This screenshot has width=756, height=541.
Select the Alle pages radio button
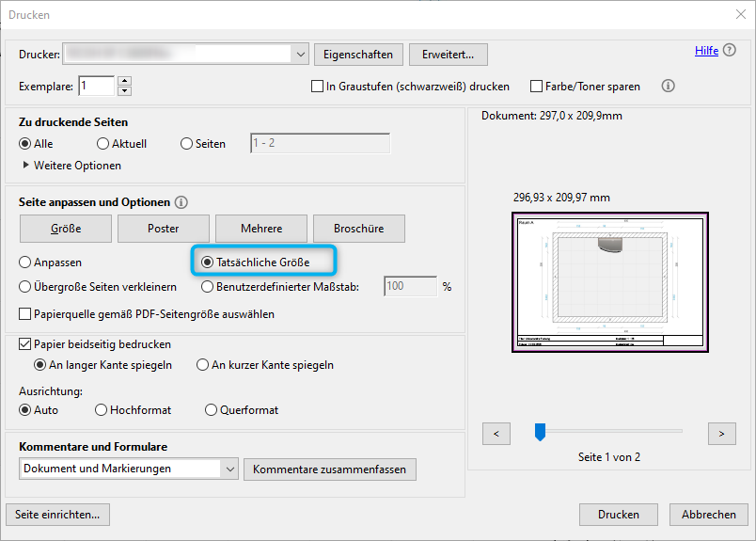point(24,144)
